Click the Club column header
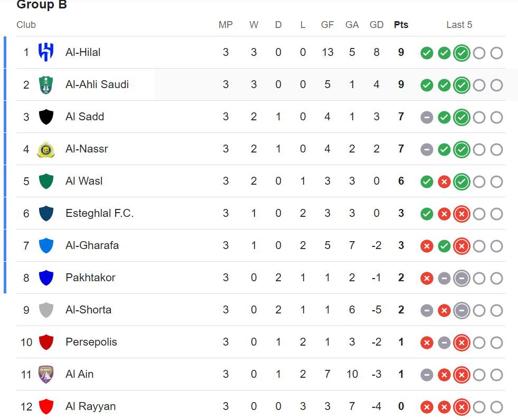Screen dimensions: 518x420 [26, 25]
